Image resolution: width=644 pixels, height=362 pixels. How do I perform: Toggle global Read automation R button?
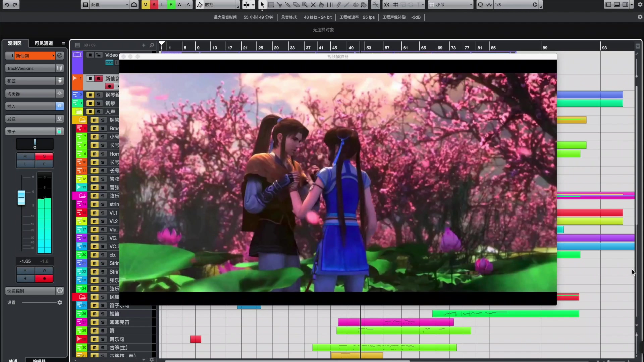171,5
